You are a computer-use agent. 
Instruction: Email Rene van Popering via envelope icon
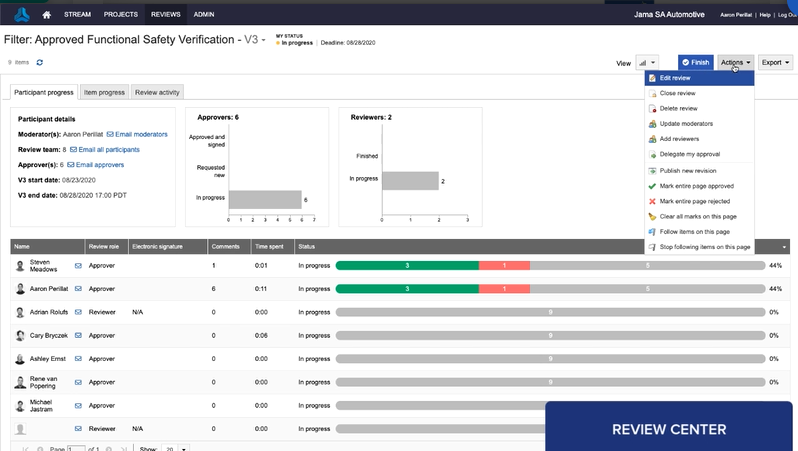coord(78,382)
